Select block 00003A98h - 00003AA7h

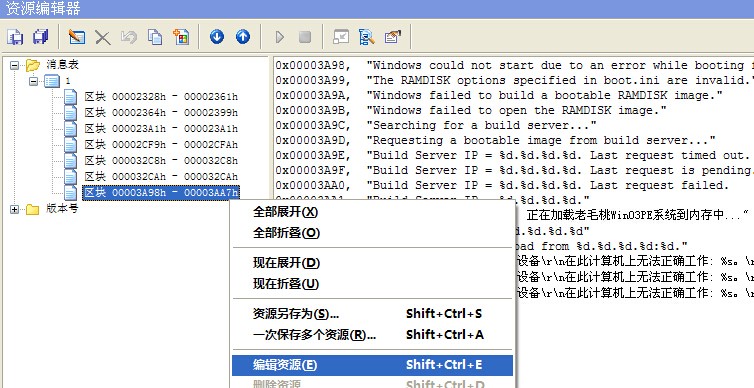pyautogui.click(x=161, y=193)
